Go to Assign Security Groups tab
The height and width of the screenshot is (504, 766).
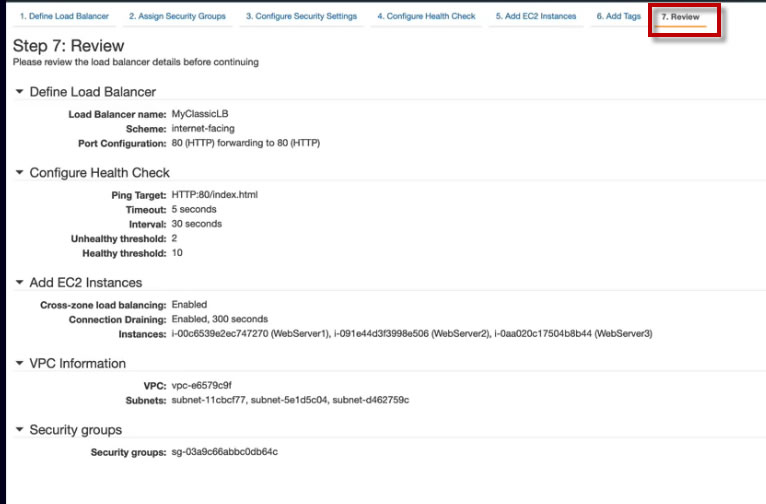[x=177, y=17]
